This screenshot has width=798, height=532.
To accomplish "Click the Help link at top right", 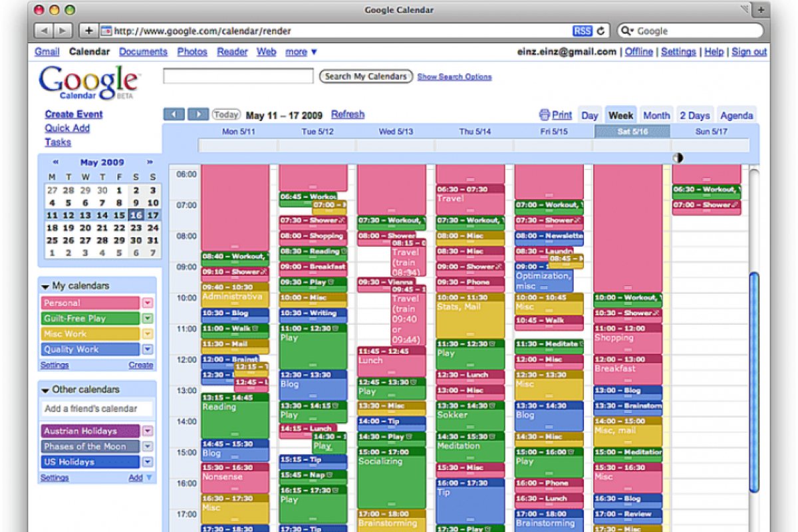I will (x=714, y=52).
